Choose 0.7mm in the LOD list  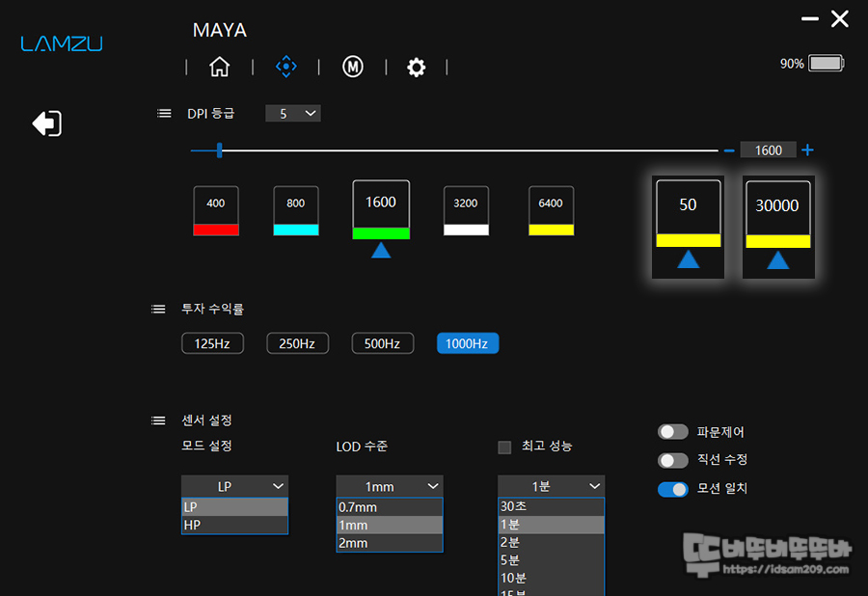click(x=390, y=507)
